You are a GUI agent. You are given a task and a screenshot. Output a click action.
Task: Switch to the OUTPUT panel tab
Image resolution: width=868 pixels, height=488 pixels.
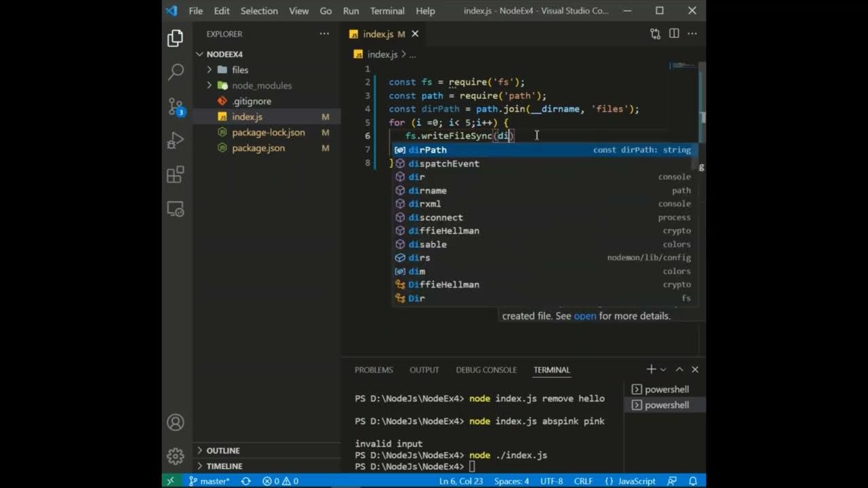click(x=425, y=369)
